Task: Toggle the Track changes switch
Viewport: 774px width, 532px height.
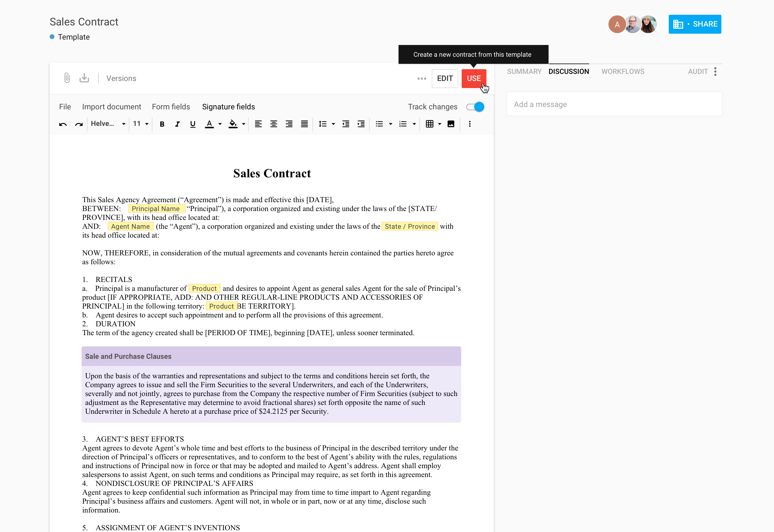Action: coord(475,107)
